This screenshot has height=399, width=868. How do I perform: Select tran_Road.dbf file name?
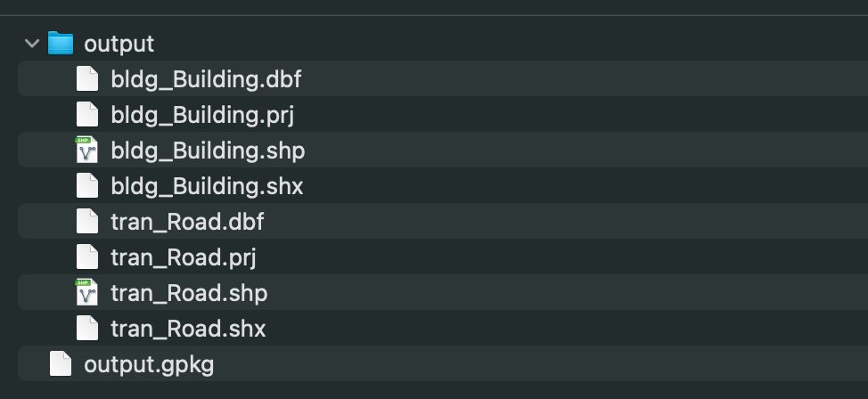click(187, 222)
